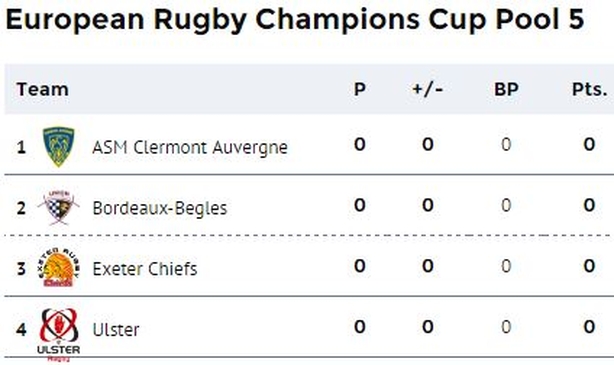Screen dimensions: 614x365
Task: Click the Exeter Chiefs logo
Action: point(59,268)
